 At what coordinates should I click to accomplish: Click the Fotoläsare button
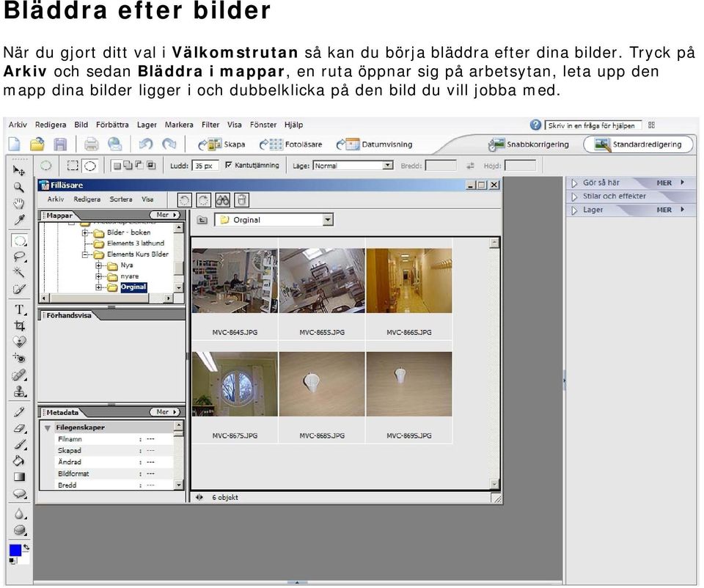point(291,144)
